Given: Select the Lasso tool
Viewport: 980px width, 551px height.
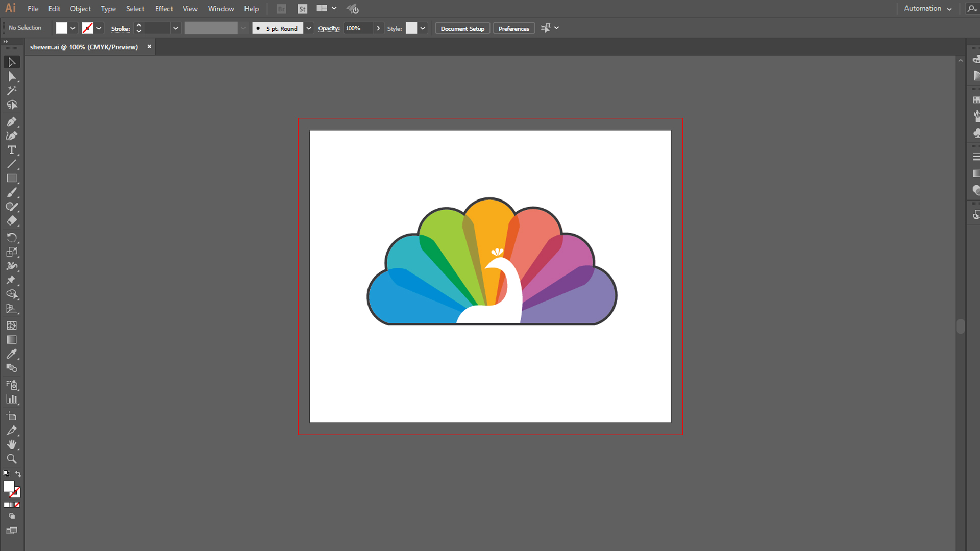Looking at the screenshot, I should pos(12,105).
